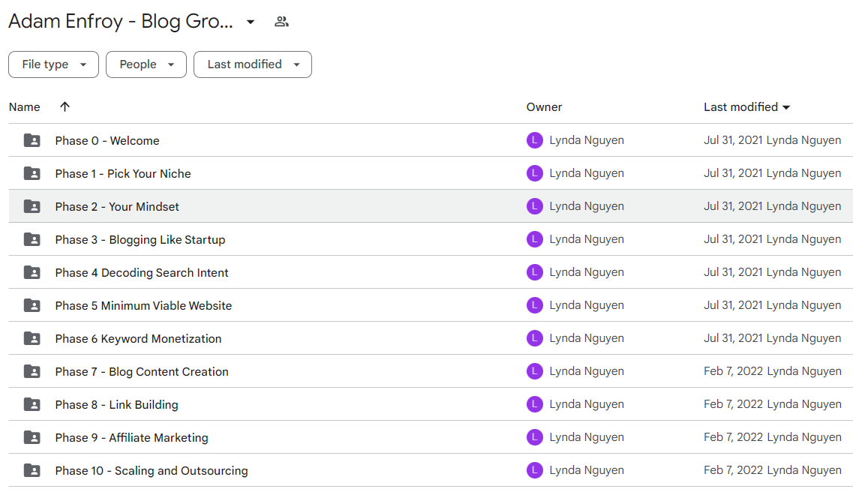Click the Phase 2 - Your Mindset folder icon

(x=32, y=206)
